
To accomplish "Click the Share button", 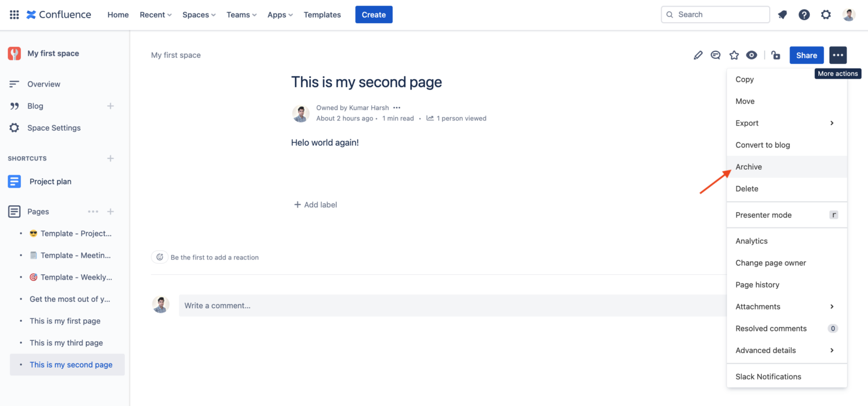I will pyautogui.click(x=806, y=55).
